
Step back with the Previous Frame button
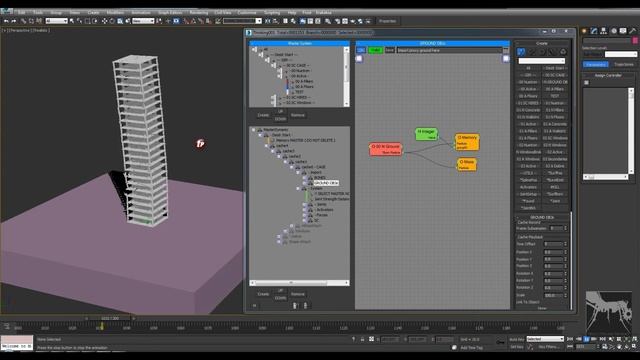coord(578,339)
